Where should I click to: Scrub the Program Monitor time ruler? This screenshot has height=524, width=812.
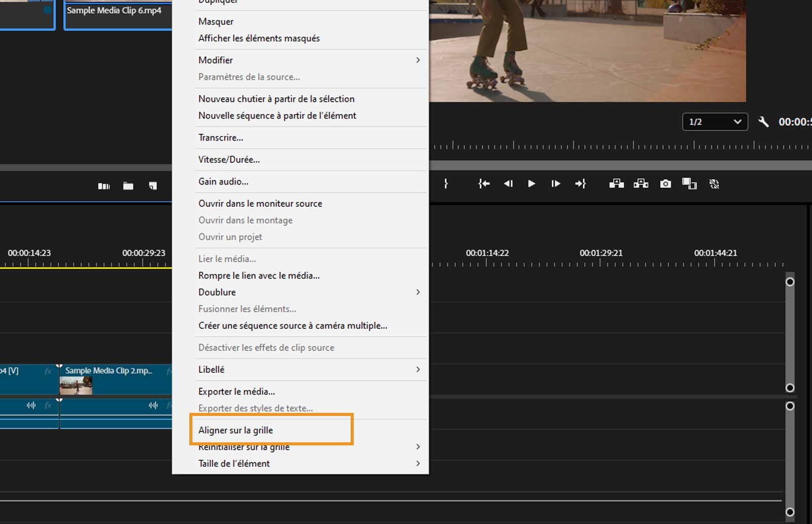click(584, 146)
